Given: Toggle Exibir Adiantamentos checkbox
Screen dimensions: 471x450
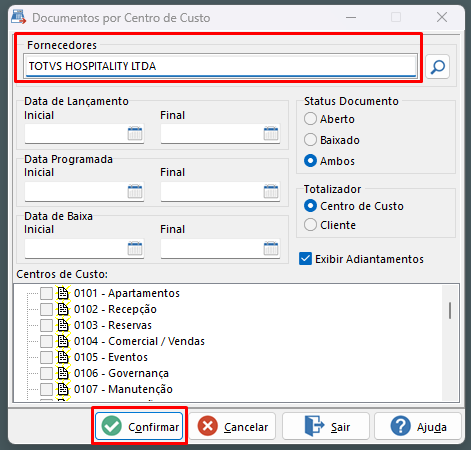Looking at the screenshot, I should 305,259.
